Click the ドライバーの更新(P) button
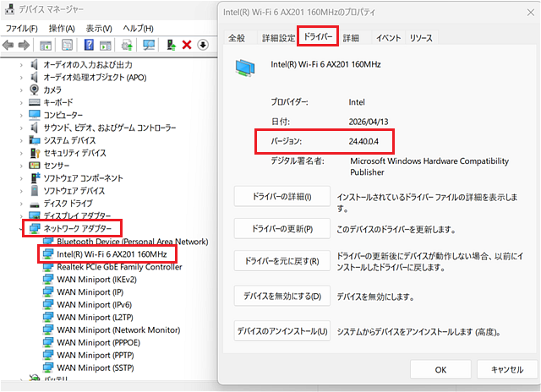Image resolution: width=541 pixels, height=392 pixels. click(282, 229)
